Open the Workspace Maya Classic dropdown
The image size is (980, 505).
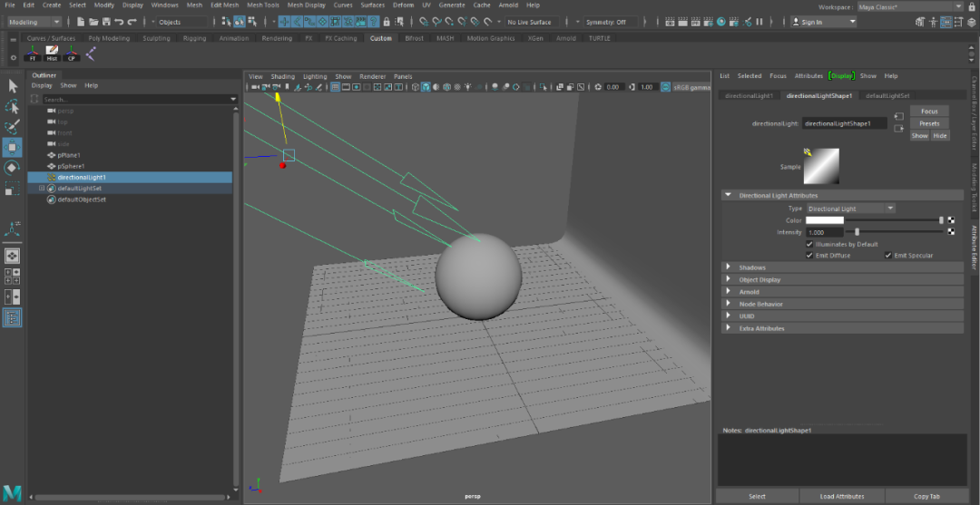910,7
